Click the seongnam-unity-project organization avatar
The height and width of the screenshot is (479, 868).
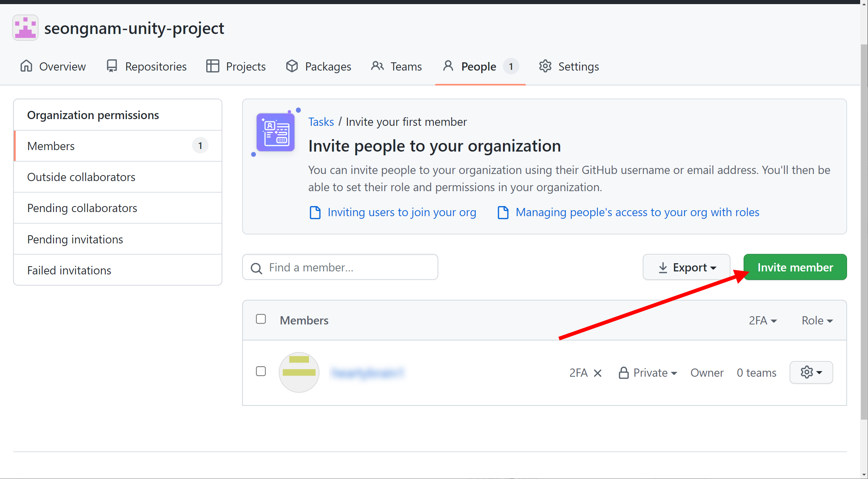25,28
